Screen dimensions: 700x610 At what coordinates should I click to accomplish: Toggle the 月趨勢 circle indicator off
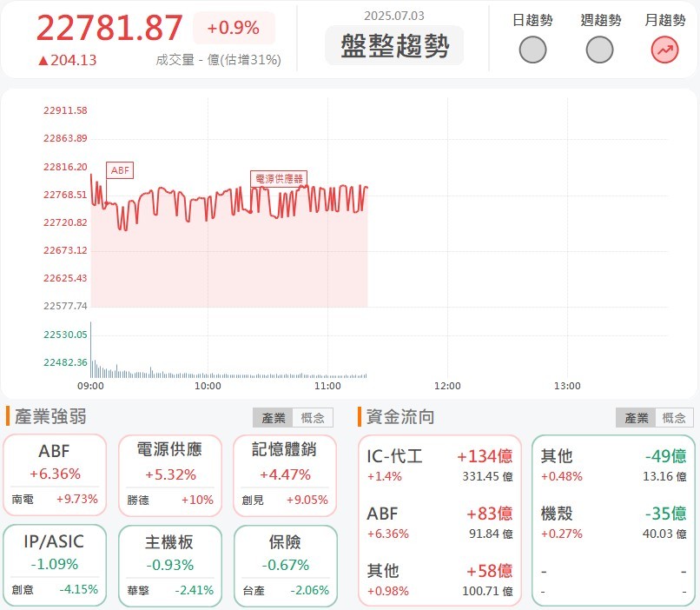point(664,50)
